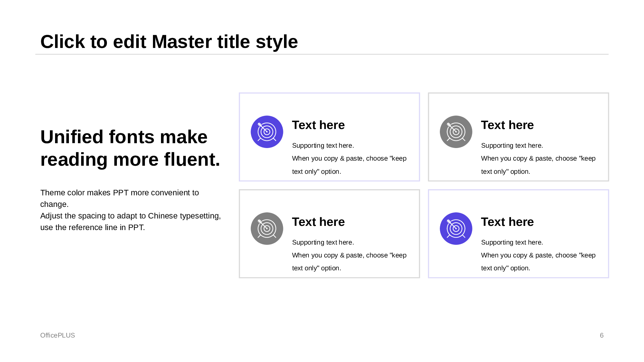The image size is (644, 362).
Task: Click supporting text in bottom-right card
Action: tap(538, 255)
